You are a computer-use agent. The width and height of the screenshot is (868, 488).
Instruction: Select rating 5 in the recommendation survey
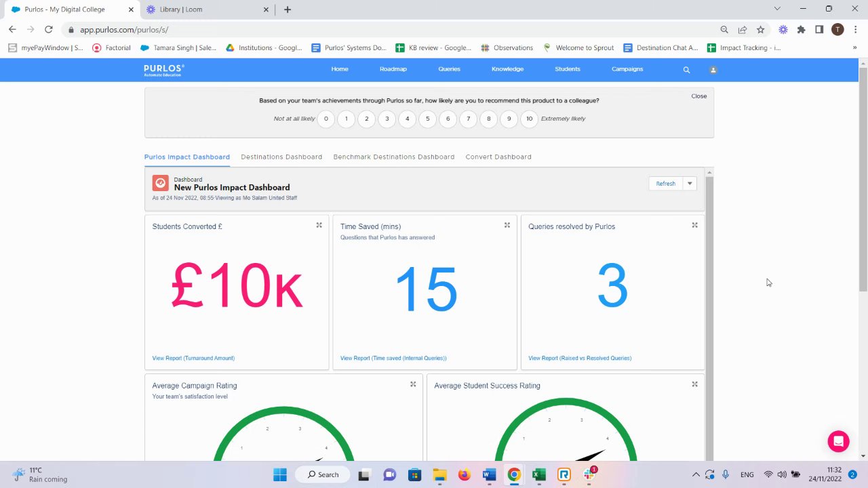pyautogui.click(x=427, y=119)
